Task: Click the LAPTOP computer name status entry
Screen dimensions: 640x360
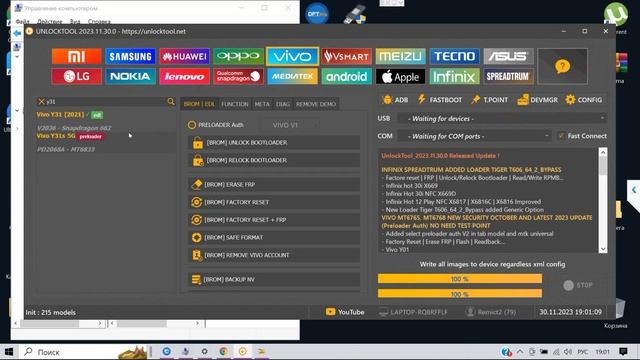Action: tap(413, 312)
